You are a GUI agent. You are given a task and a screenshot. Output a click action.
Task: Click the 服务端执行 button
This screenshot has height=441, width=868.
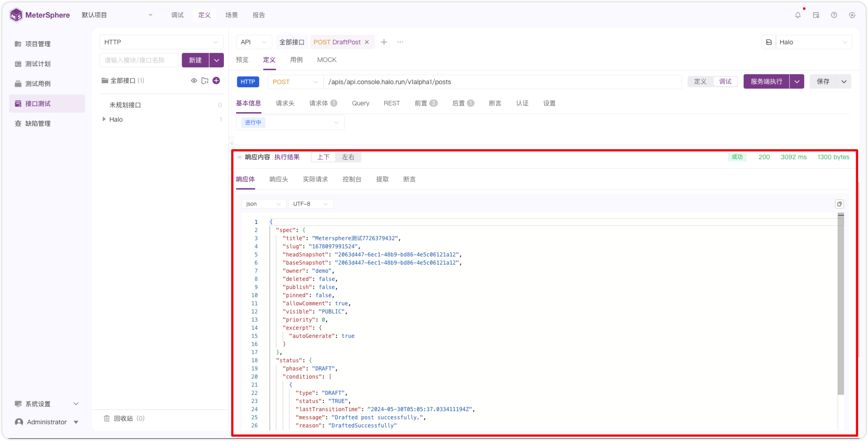[x=766, y=81]
